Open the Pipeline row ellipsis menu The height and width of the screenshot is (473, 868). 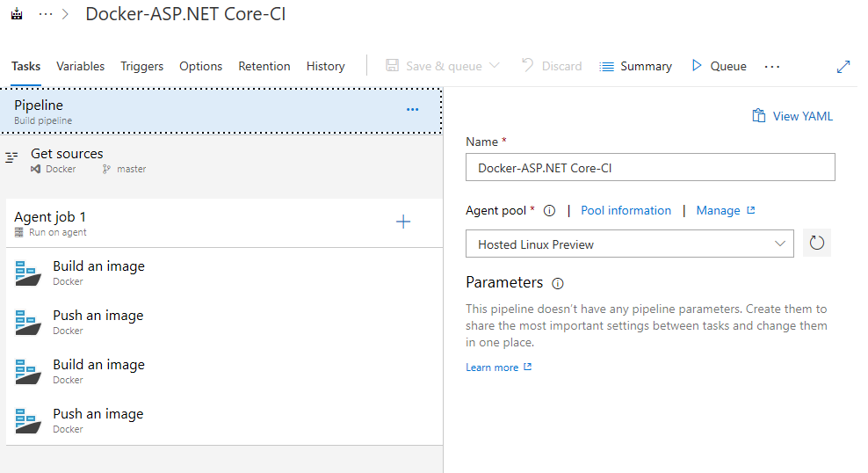412,110
